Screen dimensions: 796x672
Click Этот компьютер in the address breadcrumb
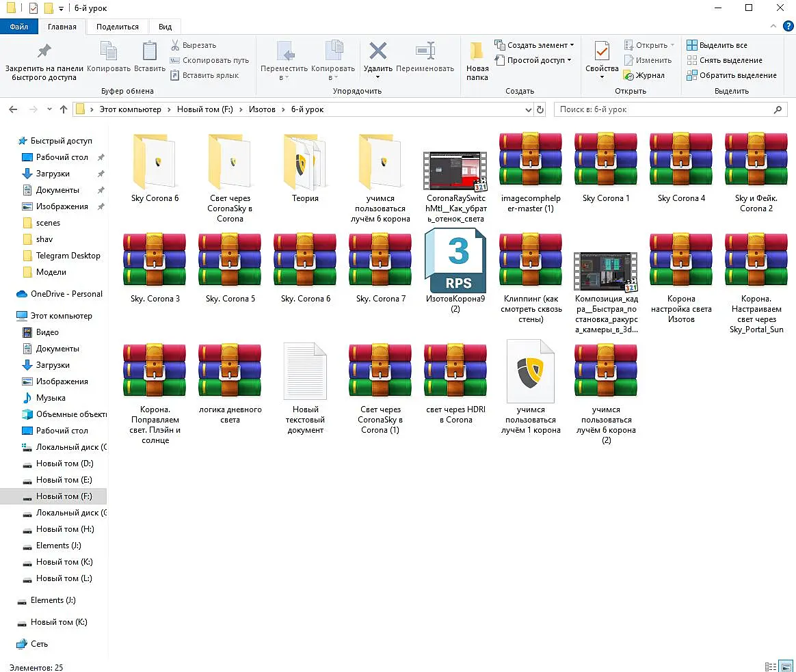130,109
